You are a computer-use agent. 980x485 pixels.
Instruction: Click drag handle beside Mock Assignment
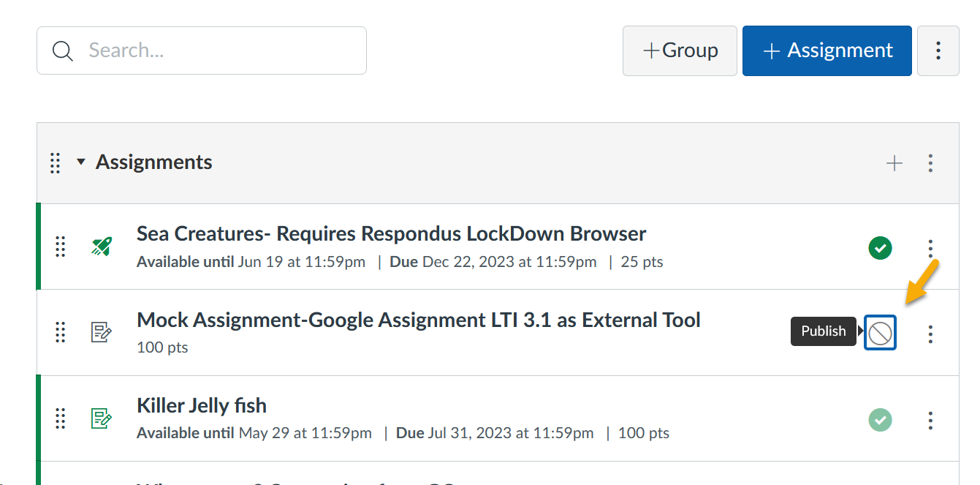(x=61, y=333)
